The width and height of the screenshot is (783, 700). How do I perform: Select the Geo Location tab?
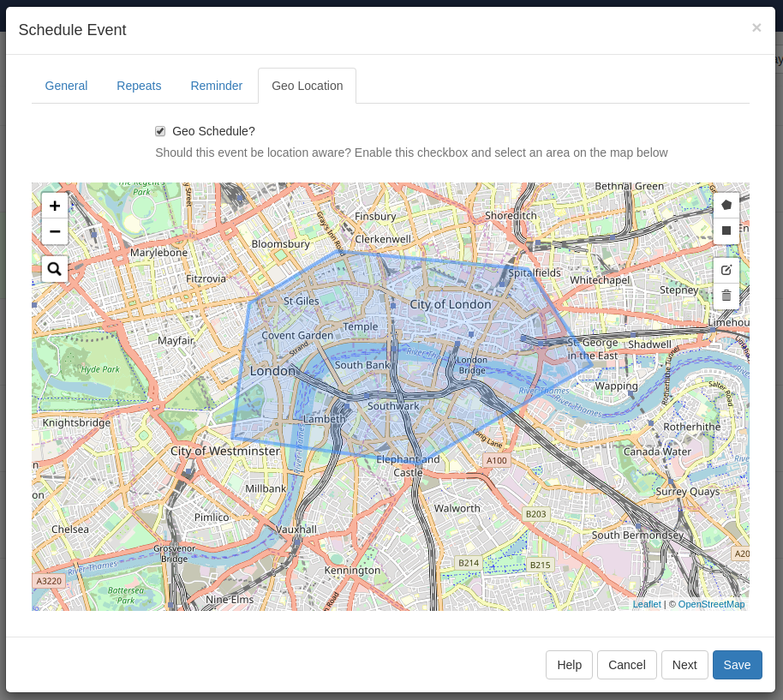click(307, 86)
